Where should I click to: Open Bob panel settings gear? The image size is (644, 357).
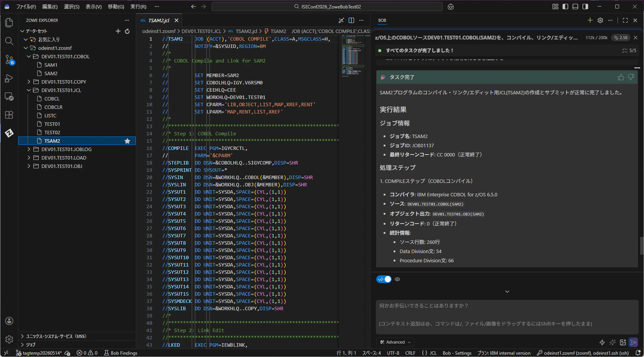(600, 20)
